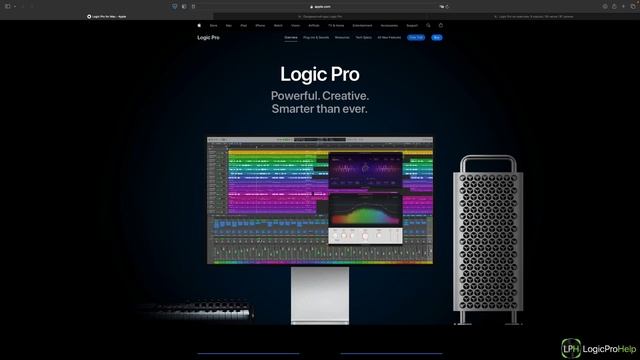Open the Accessories menu item
Screen dimensions: 640x360
(x=389, y=25)
